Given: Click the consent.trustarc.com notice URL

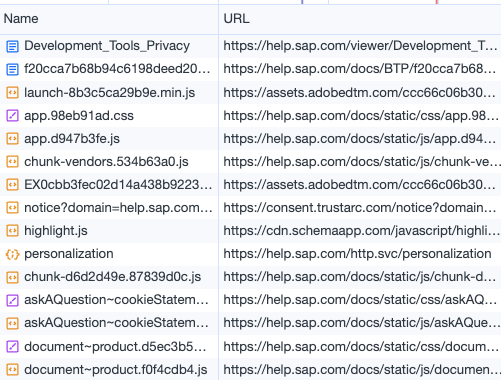Looking at the screenshot, I should 360,208.
